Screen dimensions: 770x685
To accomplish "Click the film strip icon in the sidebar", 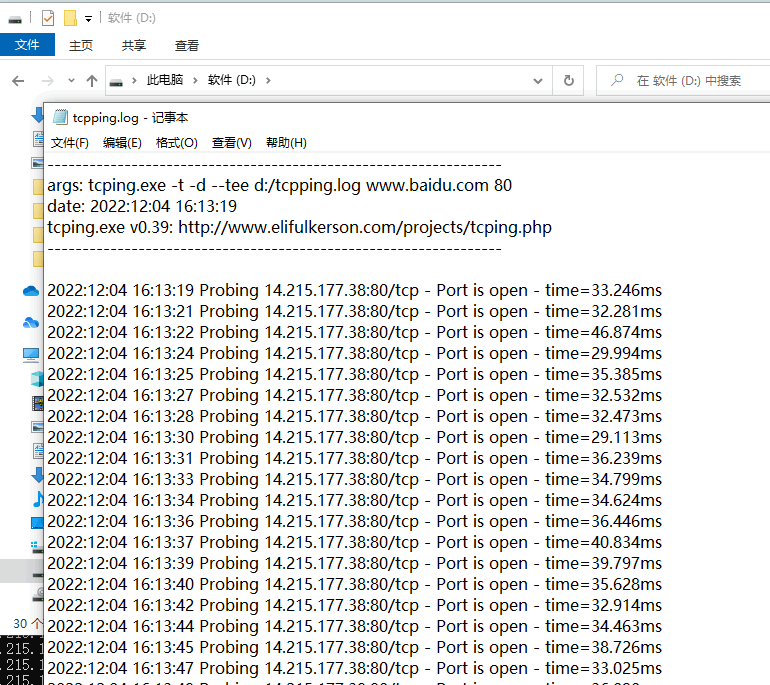I will [x=37, y=403].
